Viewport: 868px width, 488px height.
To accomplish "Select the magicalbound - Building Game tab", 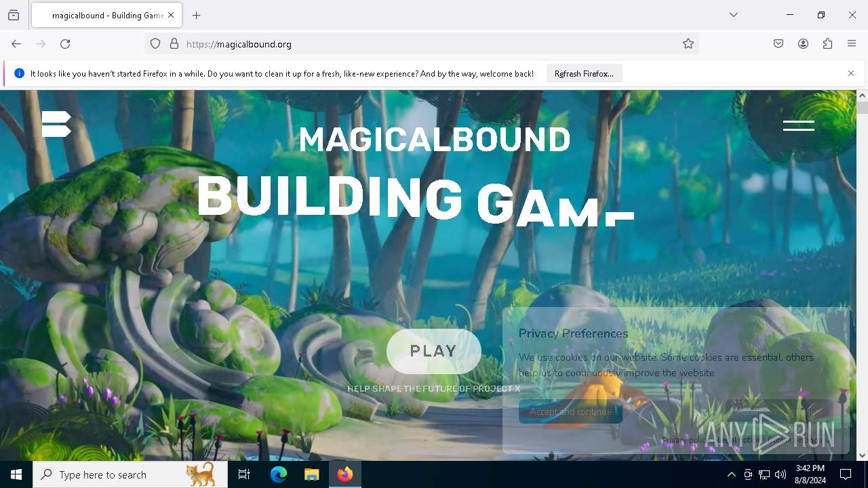I will click(x=106, y=15).
